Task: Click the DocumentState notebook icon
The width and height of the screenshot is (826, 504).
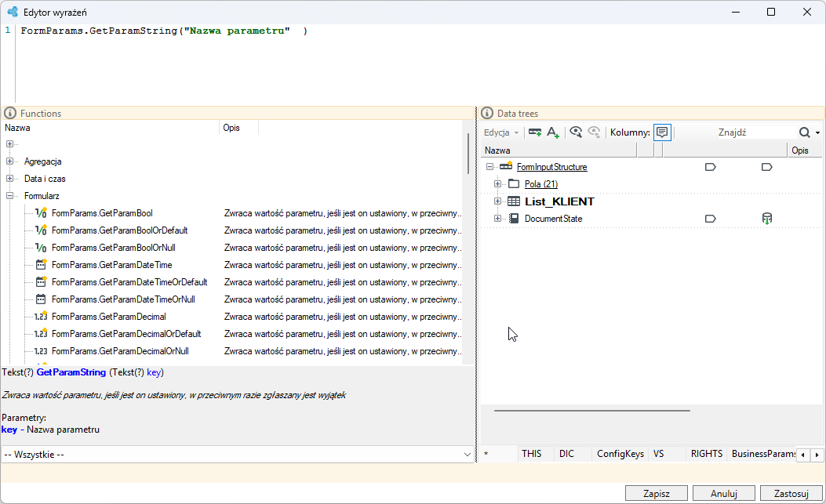Action: (514, 219)
